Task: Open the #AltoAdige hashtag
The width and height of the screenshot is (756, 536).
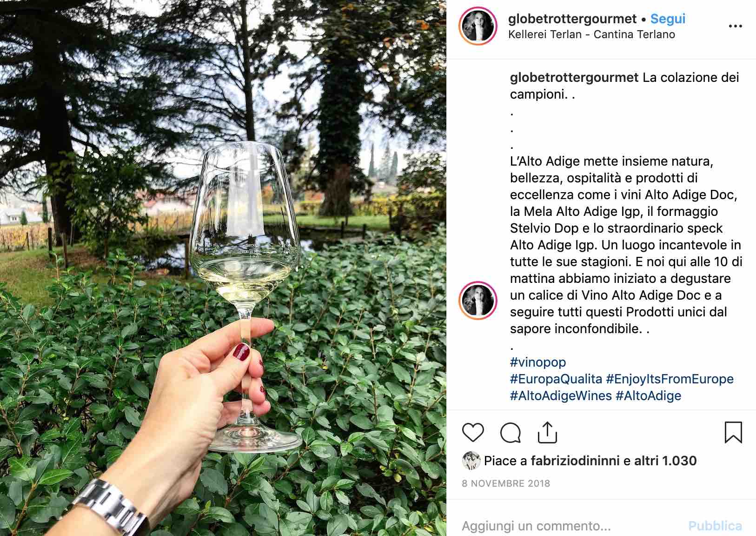Action: pos(648,395)
